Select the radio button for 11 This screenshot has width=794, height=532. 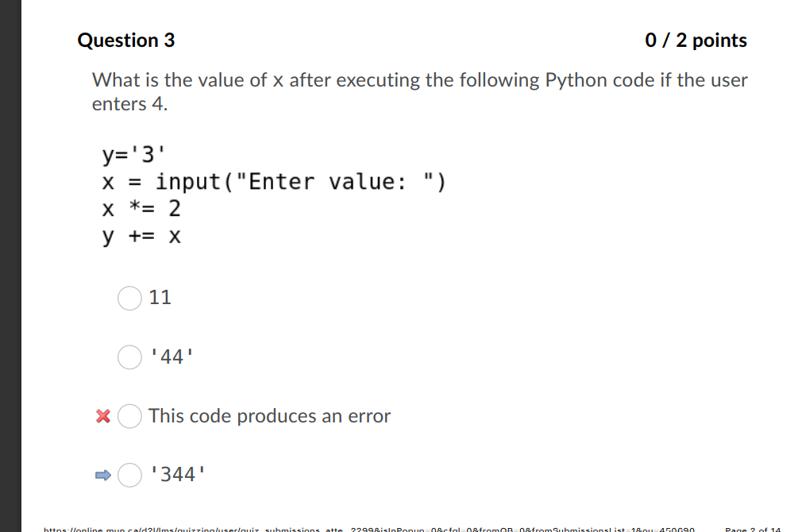coord(129,298)
